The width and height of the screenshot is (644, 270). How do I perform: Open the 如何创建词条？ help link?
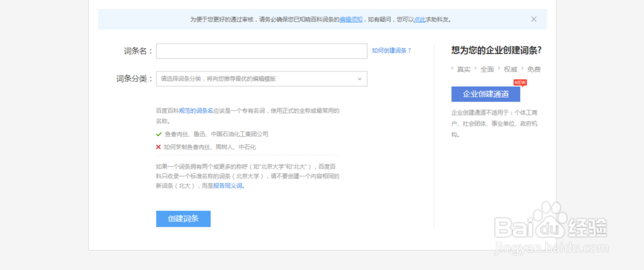tap(392, 50)
